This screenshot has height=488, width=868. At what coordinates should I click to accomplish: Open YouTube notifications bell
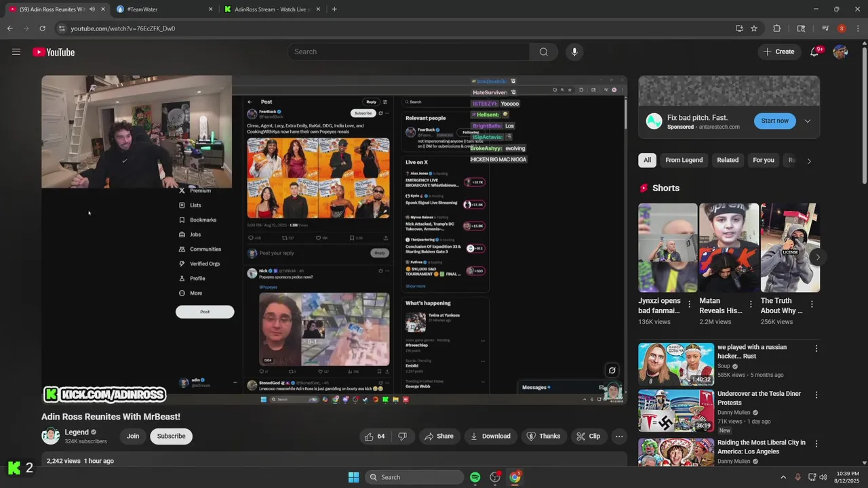click(x=814, y=52)
